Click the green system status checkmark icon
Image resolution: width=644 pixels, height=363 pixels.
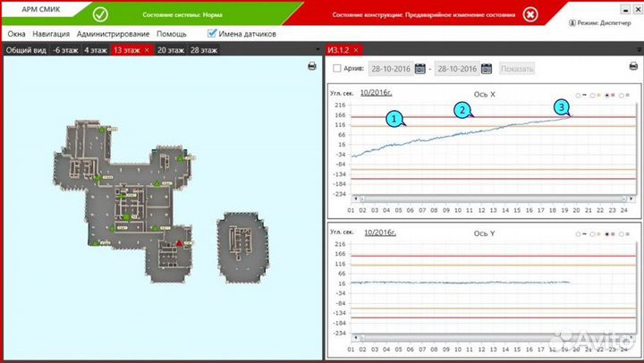tap(99, 14)
